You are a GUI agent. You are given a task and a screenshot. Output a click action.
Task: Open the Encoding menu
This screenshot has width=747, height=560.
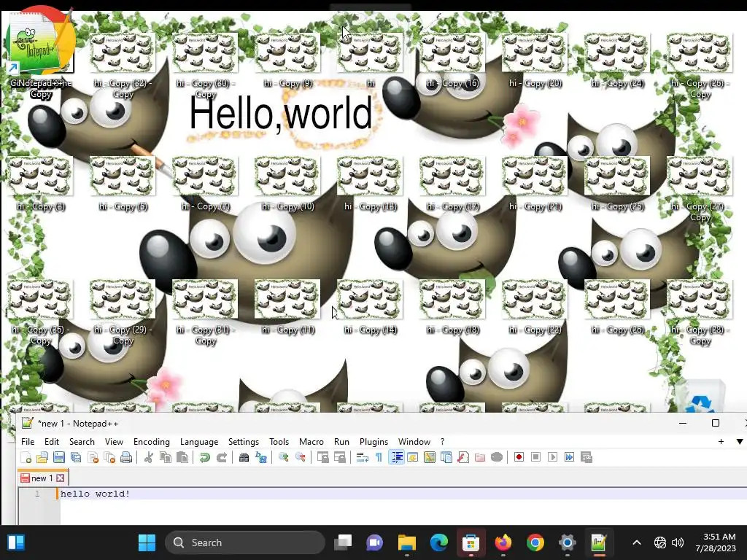(x=152, y=442)
